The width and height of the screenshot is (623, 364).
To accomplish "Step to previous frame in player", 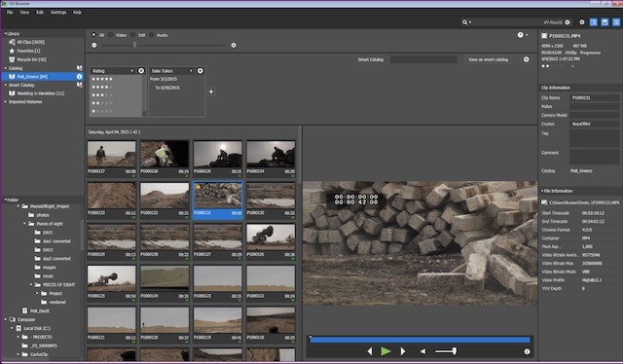I will tap(370, 351).
